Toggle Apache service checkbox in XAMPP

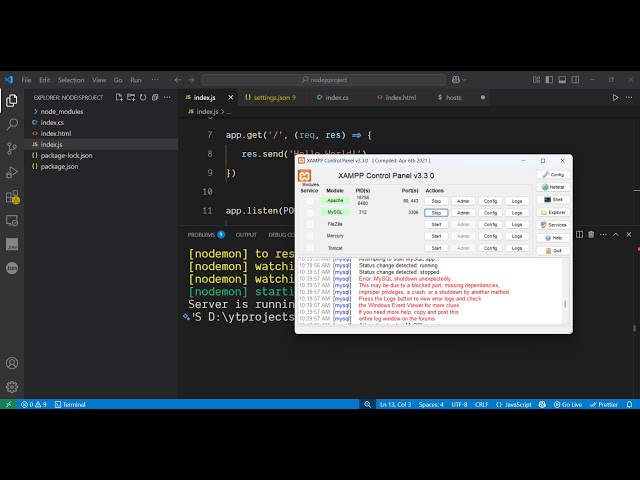point(310,201)
